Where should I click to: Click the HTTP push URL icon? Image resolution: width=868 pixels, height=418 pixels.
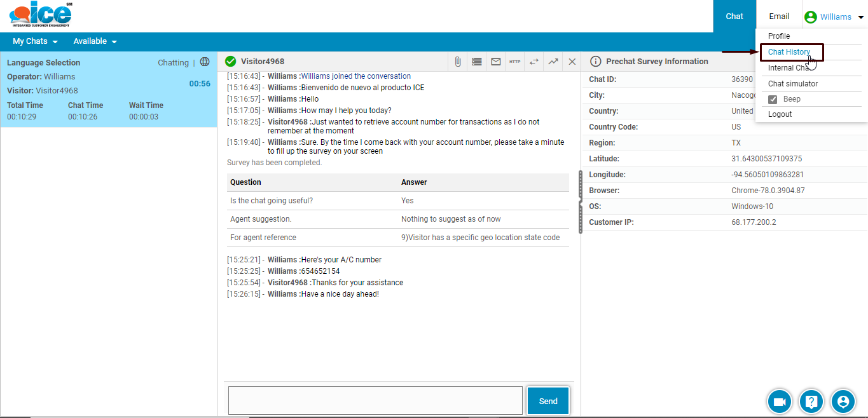514,62
